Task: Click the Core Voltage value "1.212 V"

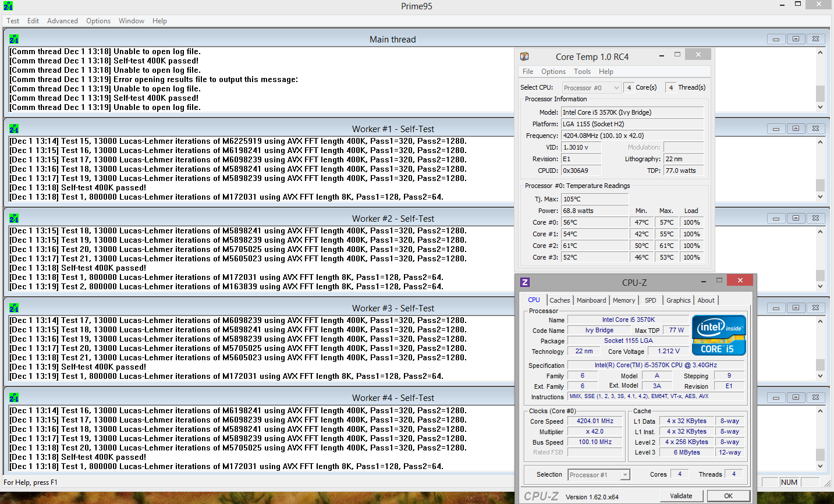Action: [x=669, y=351]
